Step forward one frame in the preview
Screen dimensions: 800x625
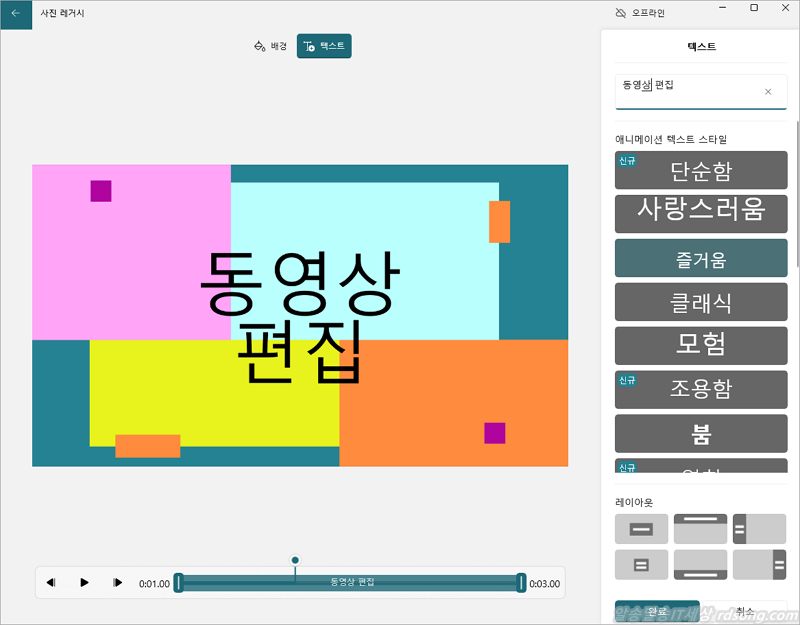[x=117, y=583]
